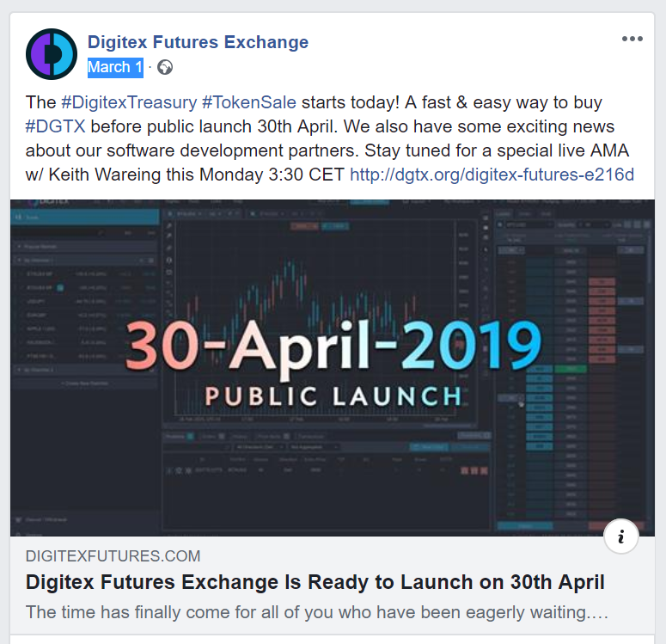Image resolution: width=666 pixels, height=644 pixels.
Task: Click the March 1 post timestamp
Action: click(115, 67)
